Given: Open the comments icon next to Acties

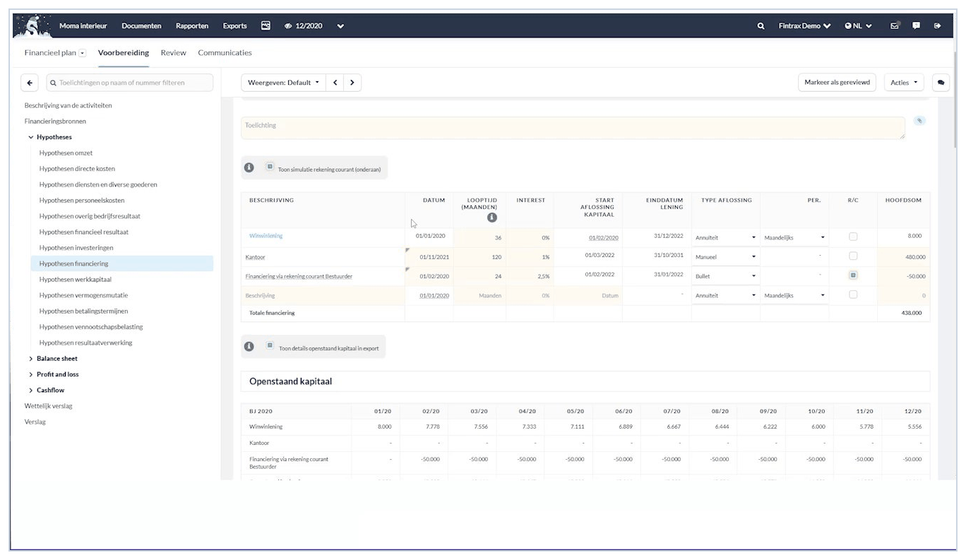Looking at the screenshot, I should click(x=941, y=83).
